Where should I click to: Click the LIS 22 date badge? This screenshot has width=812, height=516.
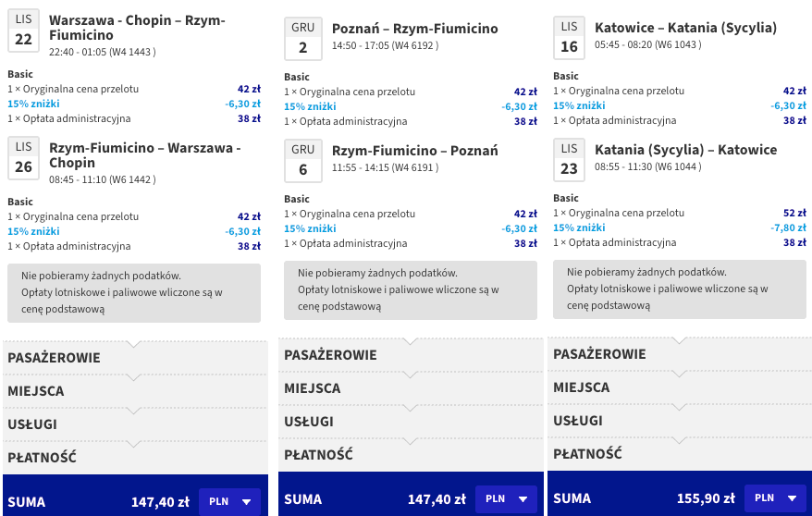(23, 31)
